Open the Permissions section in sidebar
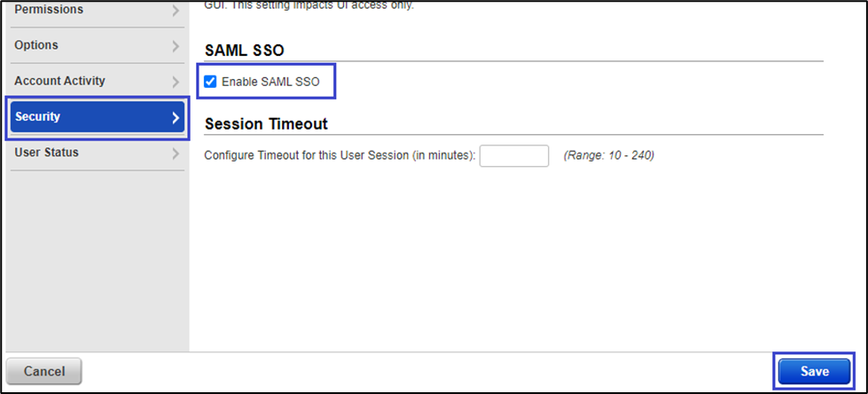The height and width of the screenshot is (394, 868). tap(49, 10)
